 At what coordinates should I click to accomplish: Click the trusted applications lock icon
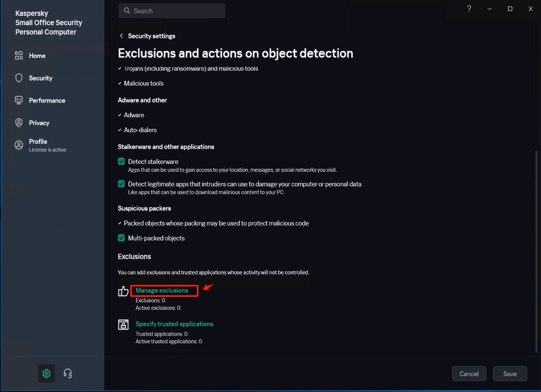123,324
